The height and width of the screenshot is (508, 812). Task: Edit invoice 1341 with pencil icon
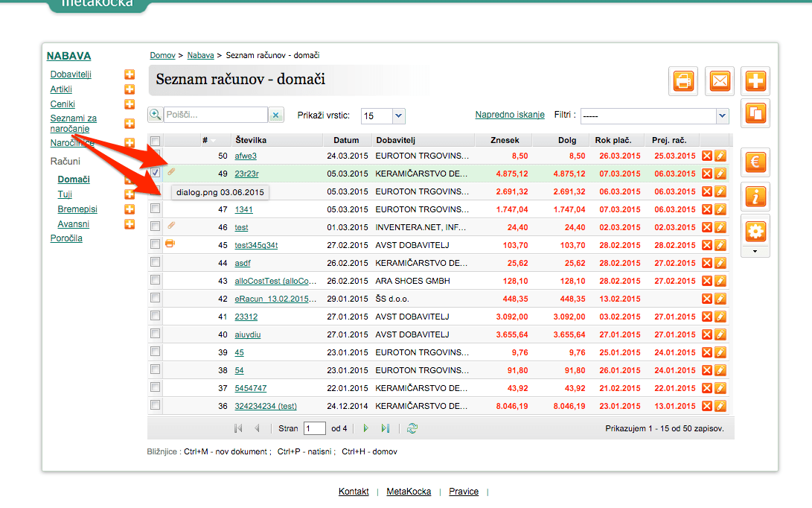pyautogui.click(x=720, y=209)
